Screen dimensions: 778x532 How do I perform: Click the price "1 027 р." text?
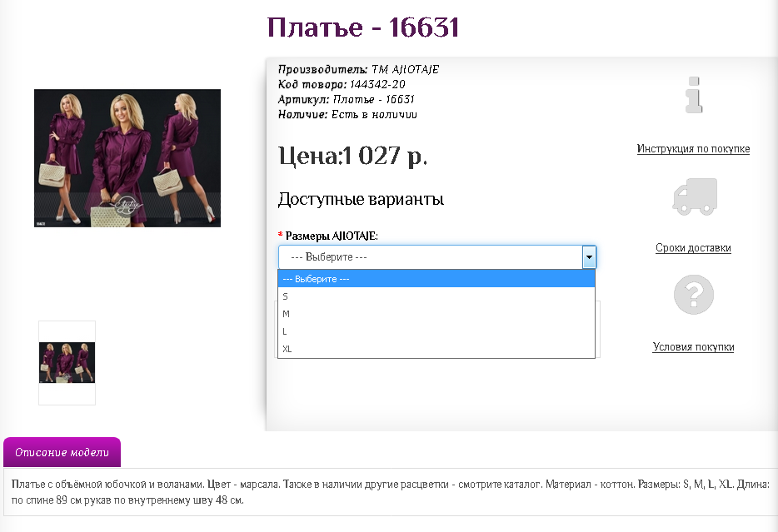pos(350,155)
